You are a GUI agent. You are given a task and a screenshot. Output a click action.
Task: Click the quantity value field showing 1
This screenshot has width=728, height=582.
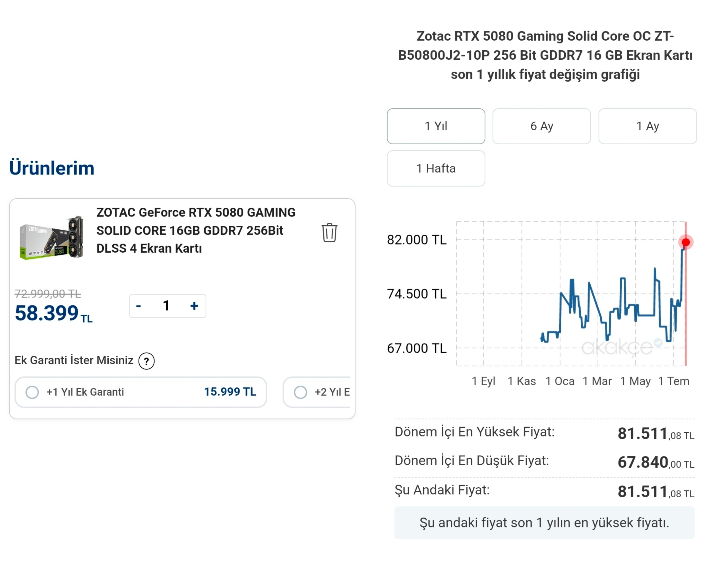coord(166,306)
